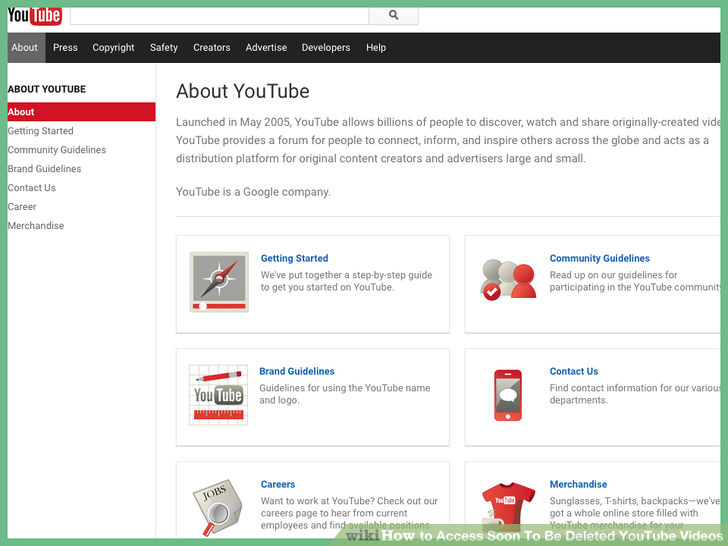Click the Brand Guidelines card heading
Viewport: 728px width, 546px height.
pyautogui.click(x=297, y=371)
